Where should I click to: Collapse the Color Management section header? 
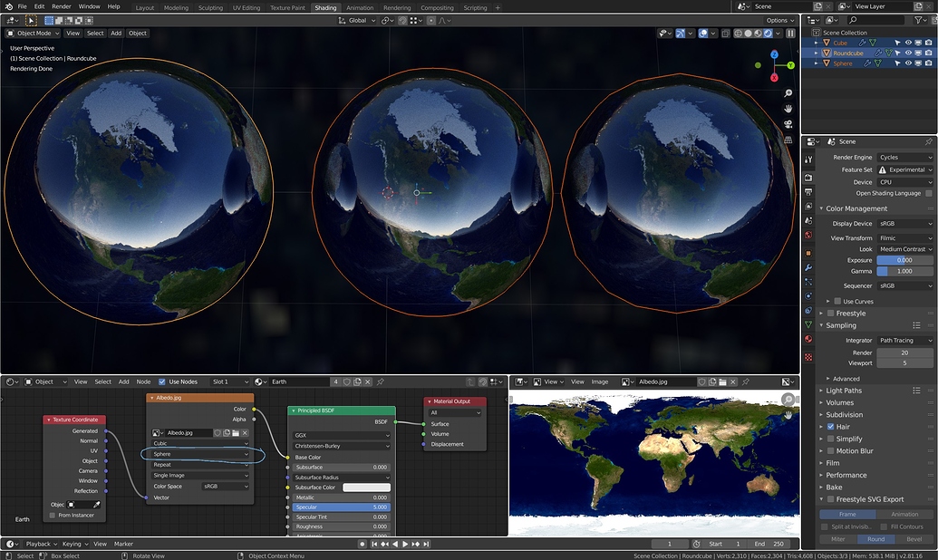(x=856, y=208)
